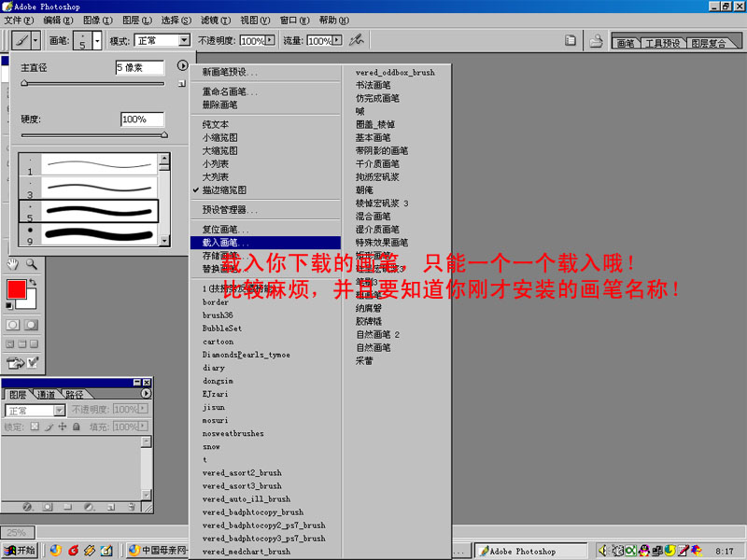Create new preset from this brush
The width and height of the screenshot is (747, 560).
[x=181, y=84]
